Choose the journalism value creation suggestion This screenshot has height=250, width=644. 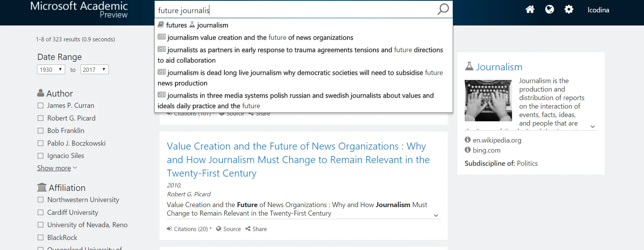256,37
